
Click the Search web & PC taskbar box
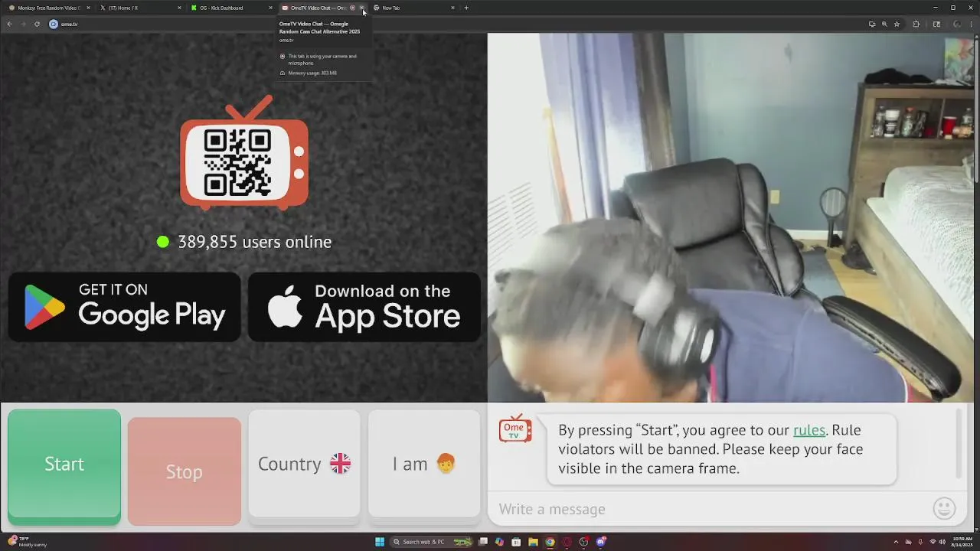click(x=431, y=542)
